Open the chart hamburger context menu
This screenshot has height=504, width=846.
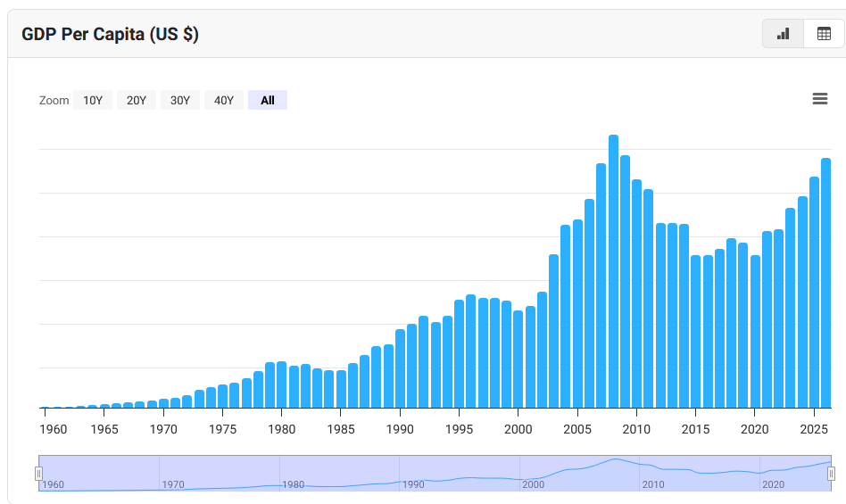[x=819, y=99]
